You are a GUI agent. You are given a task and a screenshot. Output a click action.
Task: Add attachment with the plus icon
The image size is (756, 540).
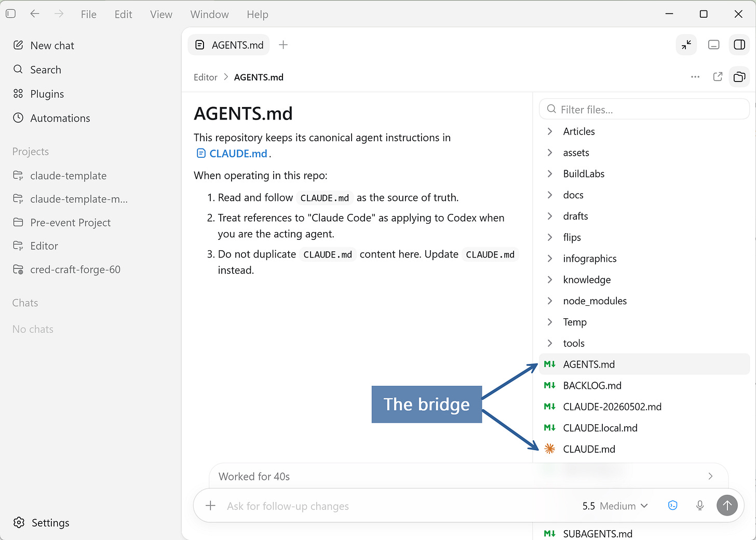[x=210, y=506]
